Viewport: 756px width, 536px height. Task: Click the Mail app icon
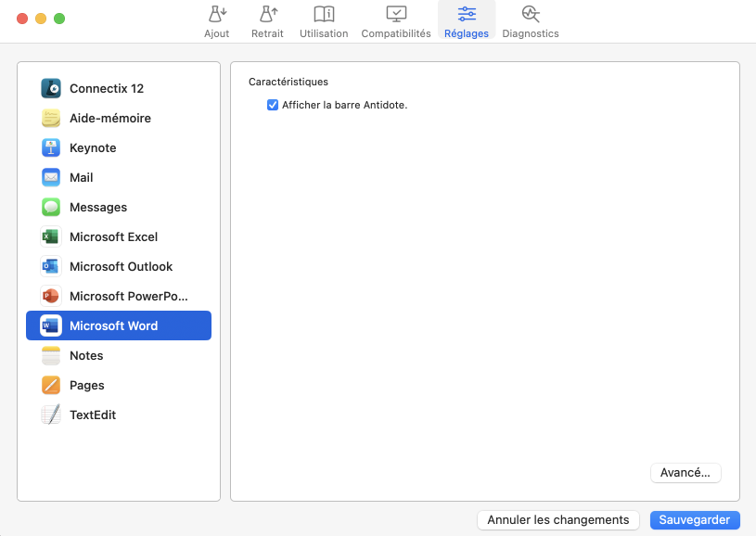click(51, 178)
